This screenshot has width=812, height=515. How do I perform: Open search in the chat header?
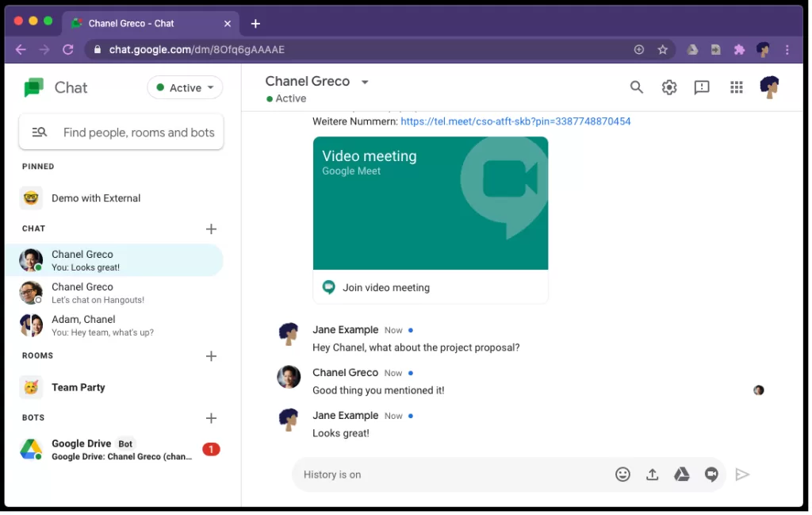coord(636,87)
